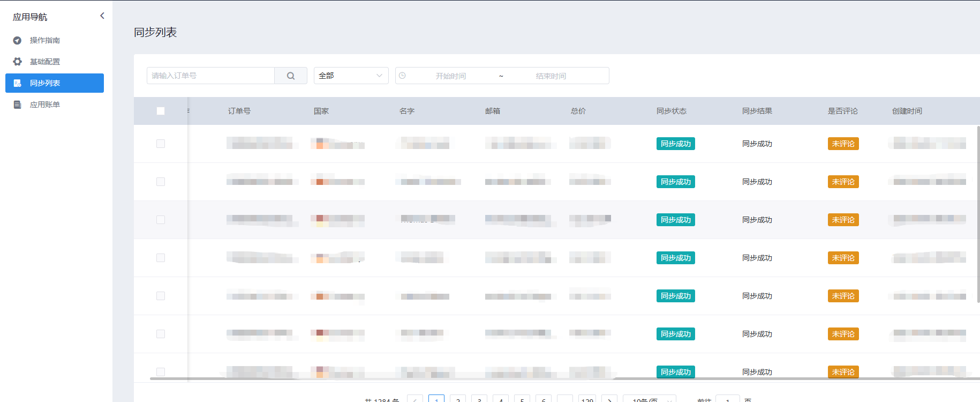Tick the checkbox of the second table row
The image size is (980, 402).
coord(161,182)
